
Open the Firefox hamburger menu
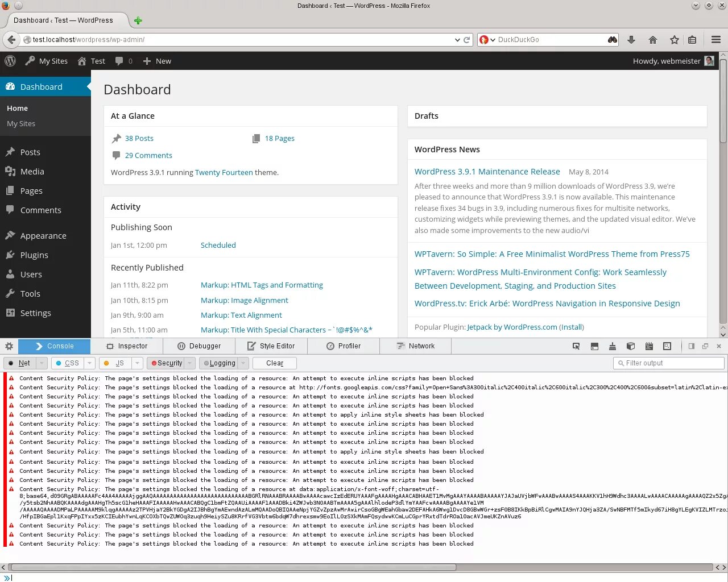point(716,40)
